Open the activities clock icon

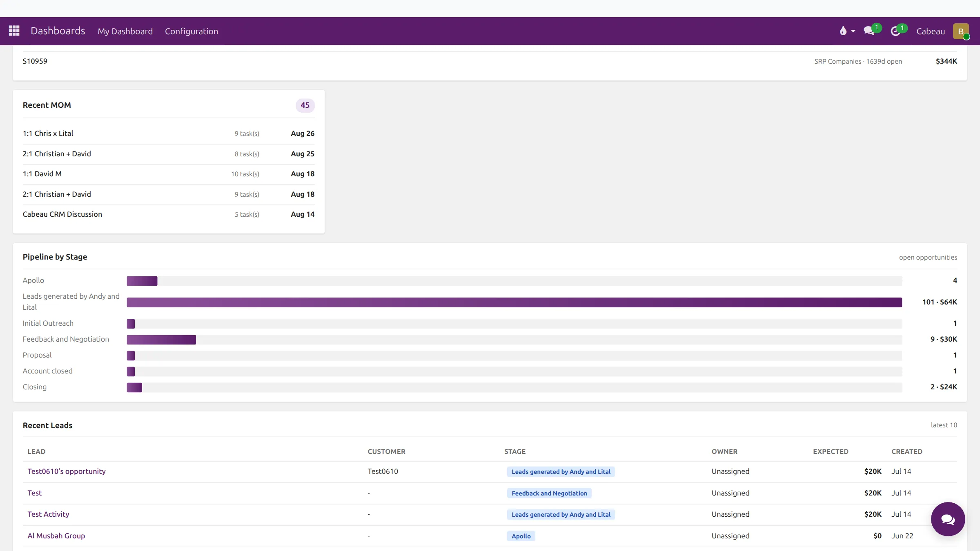click(x=895, y=31)
